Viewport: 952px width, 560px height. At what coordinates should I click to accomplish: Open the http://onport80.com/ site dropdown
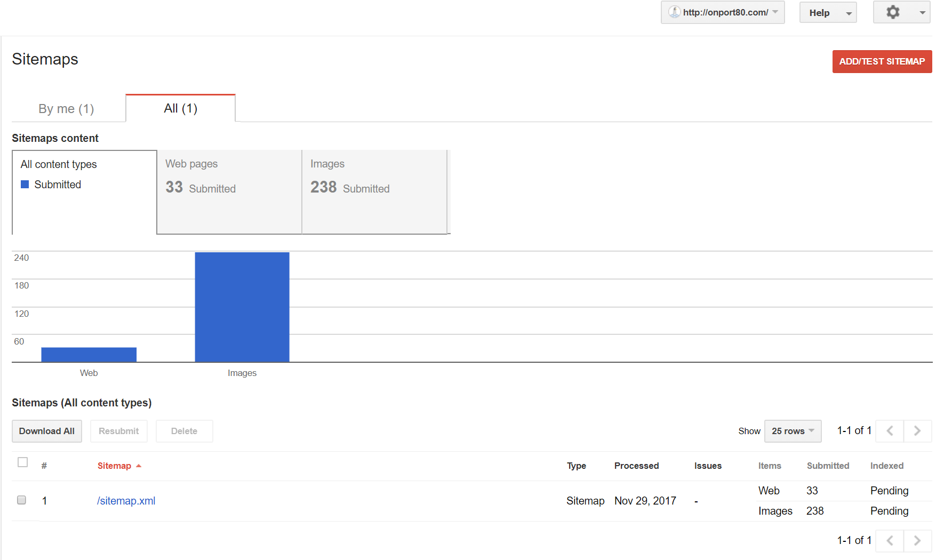pos(723,12)
